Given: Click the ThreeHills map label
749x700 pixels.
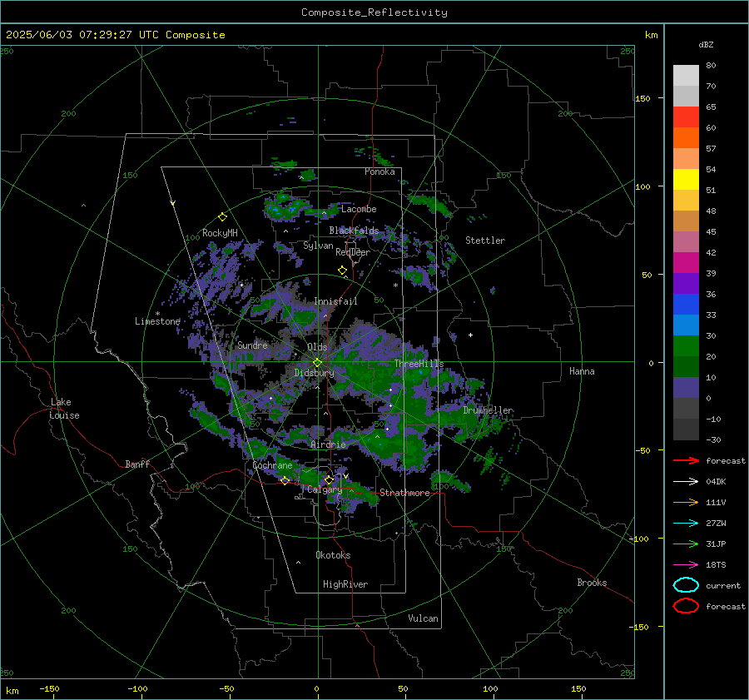Looking at the screenshot, I should point(419,364).
